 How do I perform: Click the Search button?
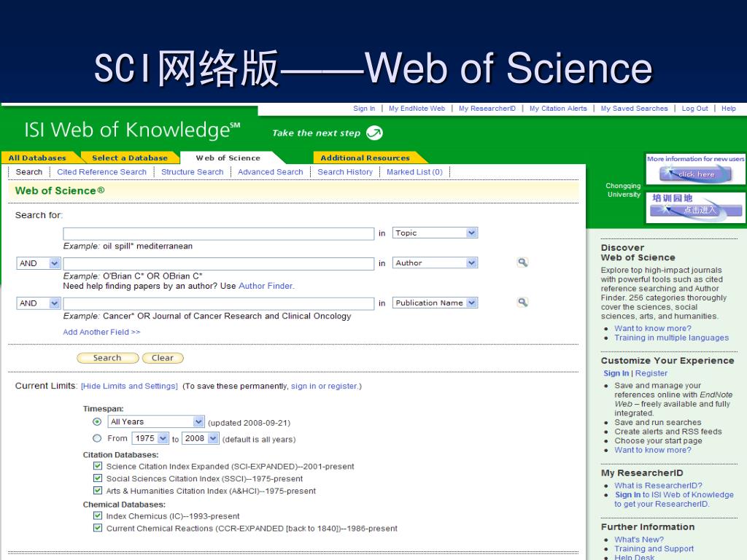tap(108, 358)
